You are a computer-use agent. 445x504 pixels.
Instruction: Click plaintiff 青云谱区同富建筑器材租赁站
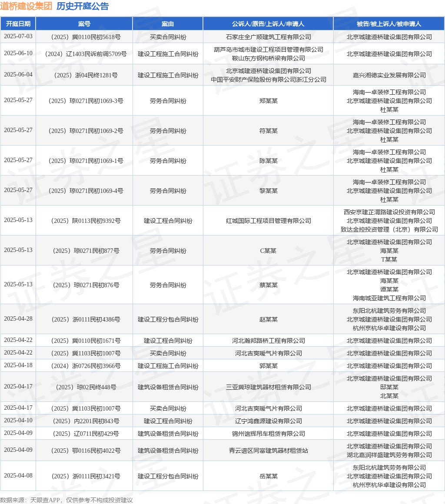[269, 451]
